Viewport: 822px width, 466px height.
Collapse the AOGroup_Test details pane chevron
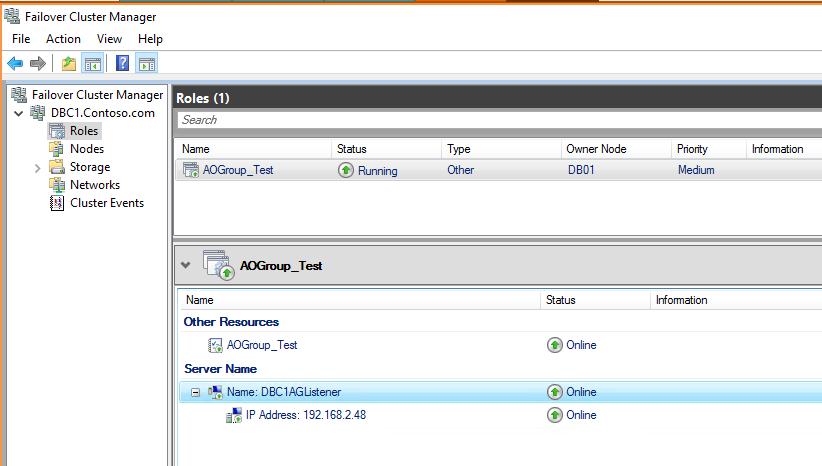(186, 266)
